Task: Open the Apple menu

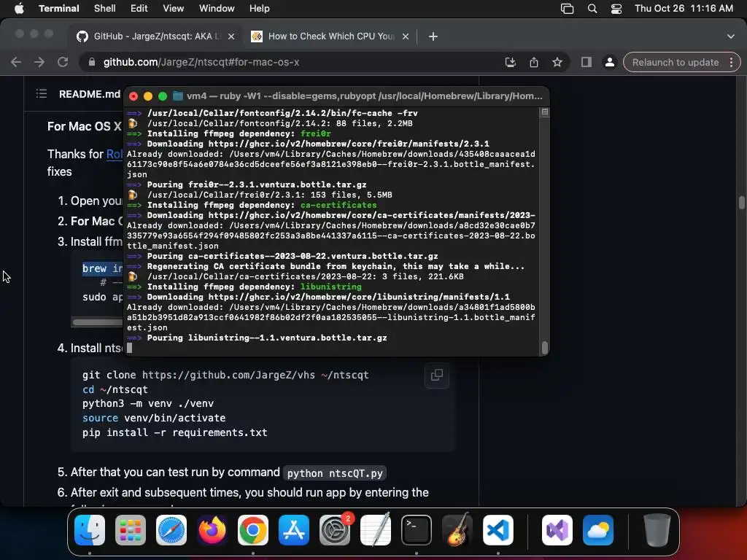Action: (19, 9)
